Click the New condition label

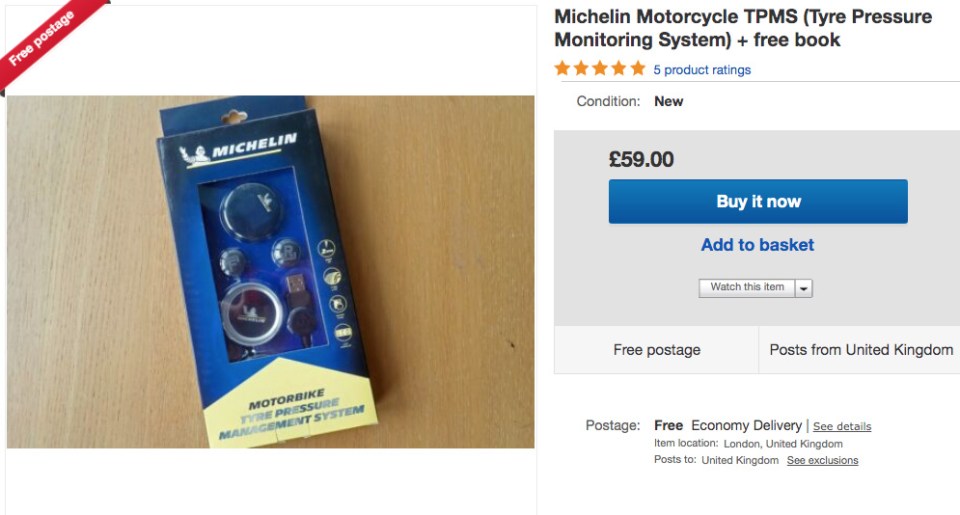[669, 102]
